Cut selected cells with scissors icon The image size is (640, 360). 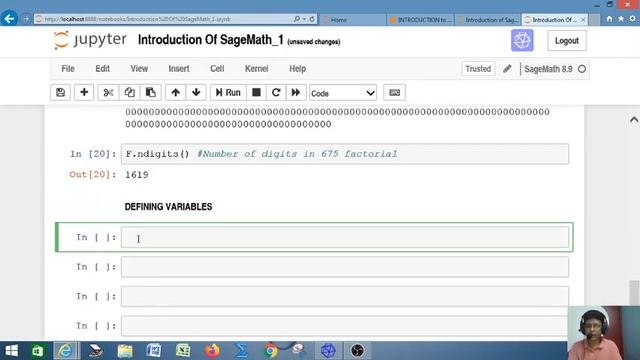click(x=108, y=93)
